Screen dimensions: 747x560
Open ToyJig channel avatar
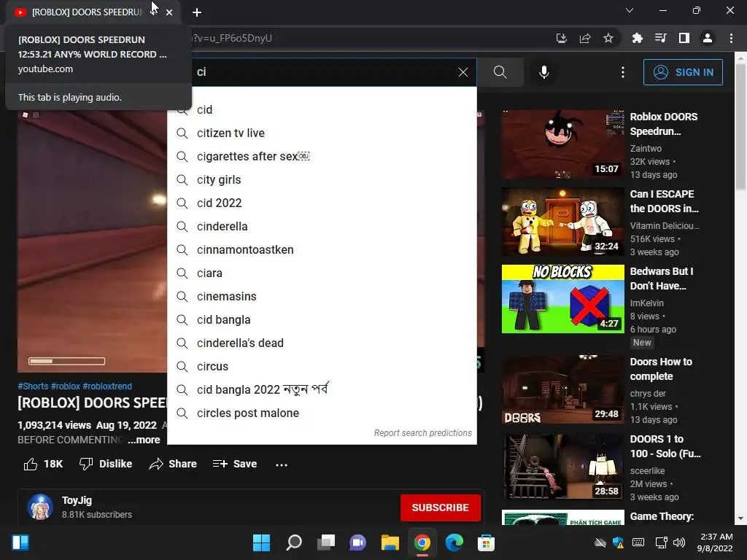click(x=40, y=507)
